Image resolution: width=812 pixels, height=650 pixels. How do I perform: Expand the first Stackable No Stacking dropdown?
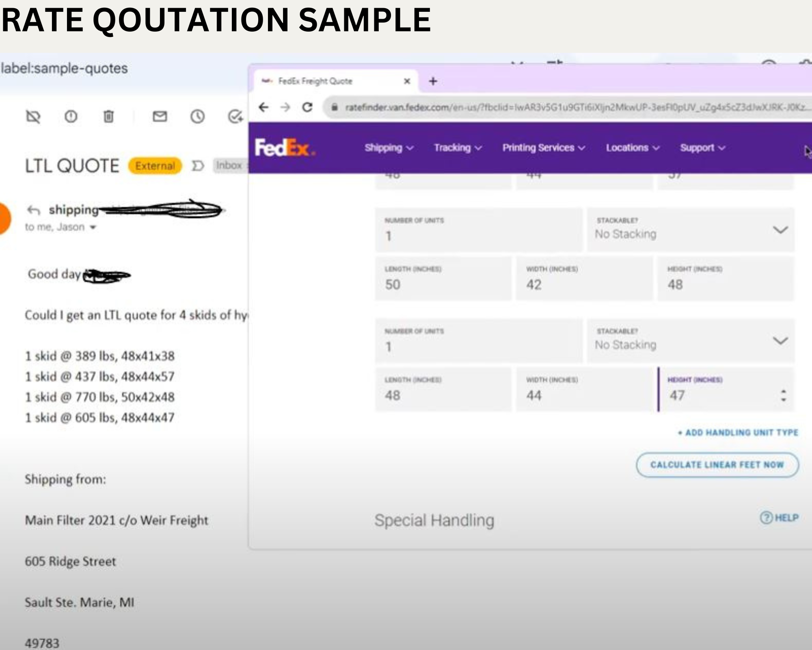click(780, 230)
